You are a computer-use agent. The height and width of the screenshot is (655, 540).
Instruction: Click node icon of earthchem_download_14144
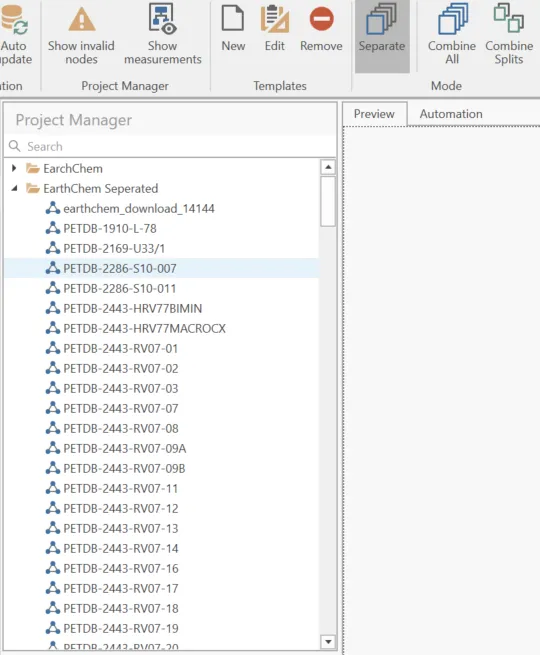[x=53, y=208]
